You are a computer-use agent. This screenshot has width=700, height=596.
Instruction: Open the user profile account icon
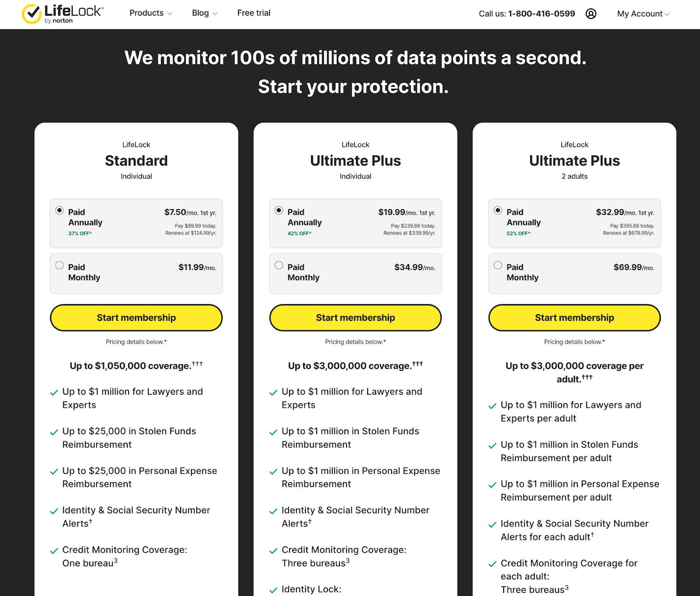[x=591, y=14]
